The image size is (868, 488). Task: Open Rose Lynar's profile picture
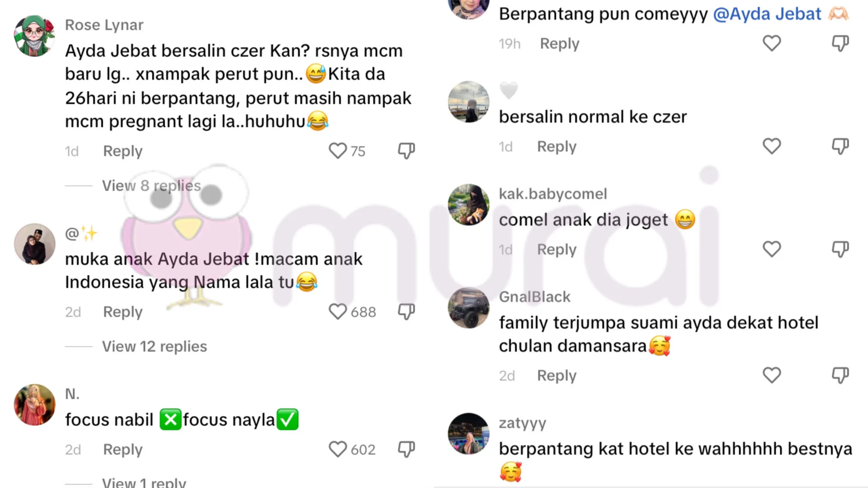(x=34, y=36)
